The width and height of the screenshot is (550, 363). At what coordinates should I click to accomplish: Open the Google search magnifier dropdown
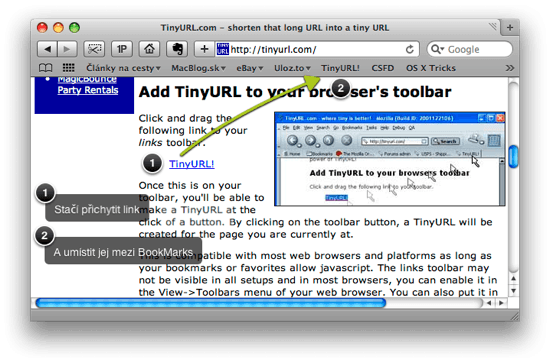437,49
